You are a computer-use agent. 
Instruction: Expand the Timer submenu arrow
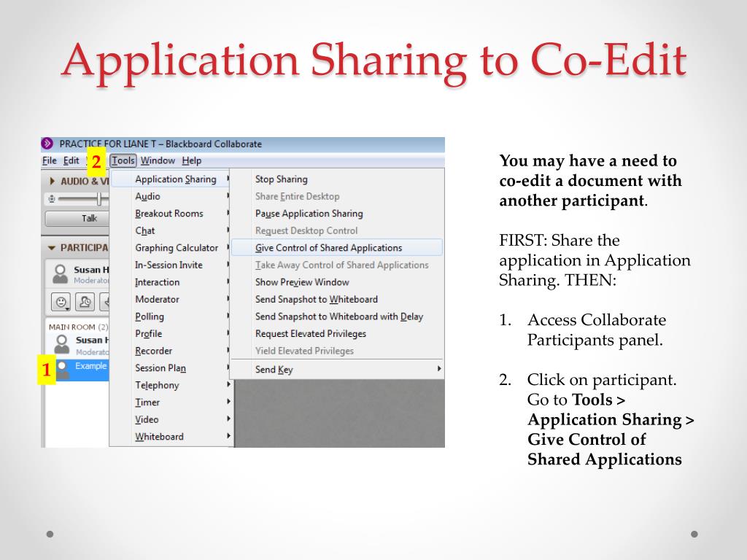point(228,402)
